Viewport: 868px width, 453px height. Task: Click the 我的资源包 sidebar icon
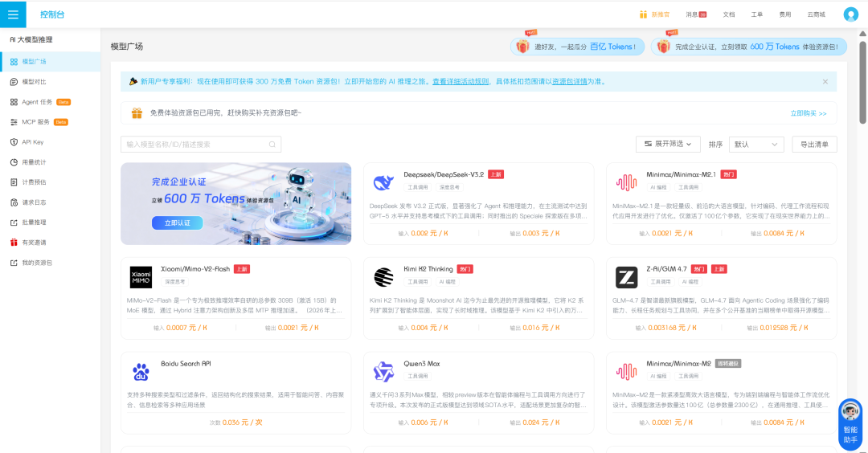click(14, 263)
